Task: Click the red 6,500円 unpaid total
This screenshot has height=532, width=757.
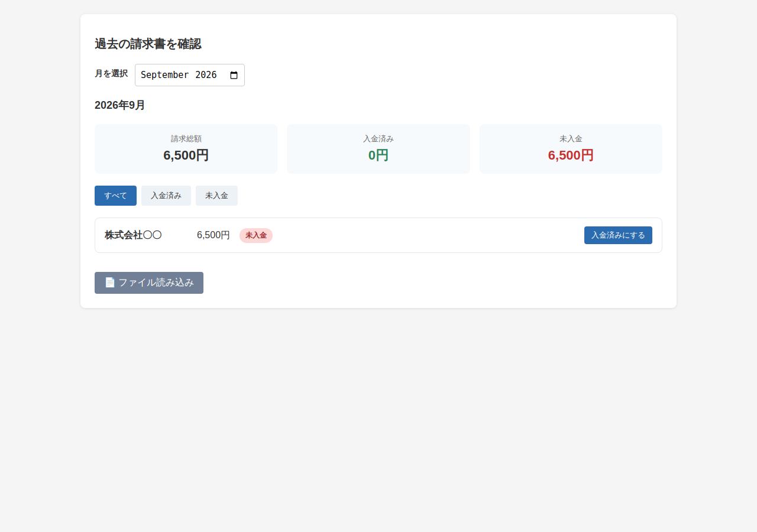Action: pyautogui.click(x=571, y=155)
